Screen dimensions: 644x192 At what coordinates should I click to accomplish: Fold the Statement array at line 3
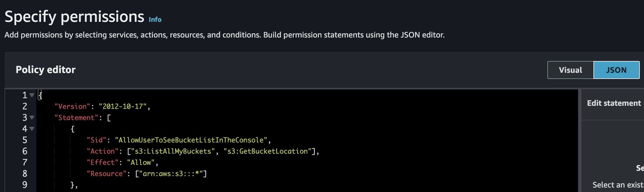pyautogui.click(x=32, y=118)
